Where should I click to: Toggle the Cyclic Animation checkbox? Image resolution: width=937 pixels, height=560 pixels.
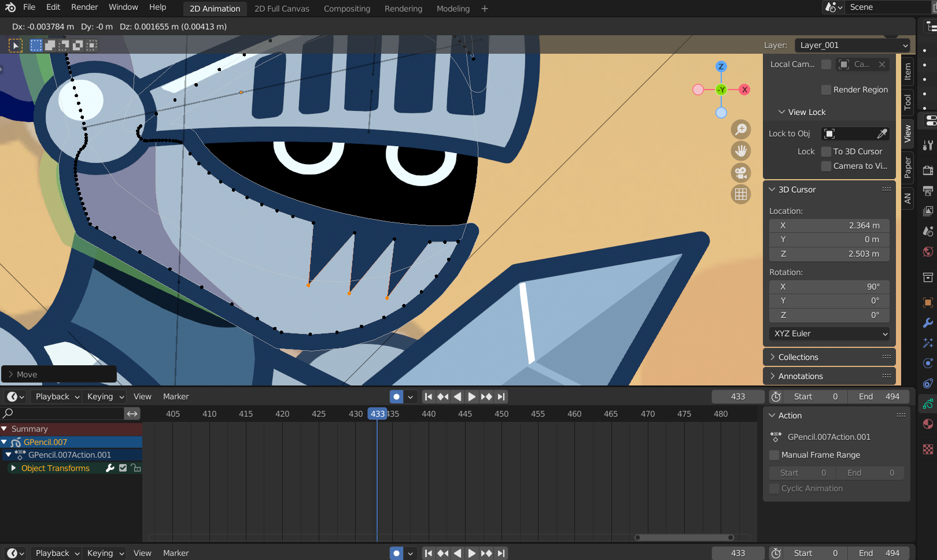tap(774, 488)
